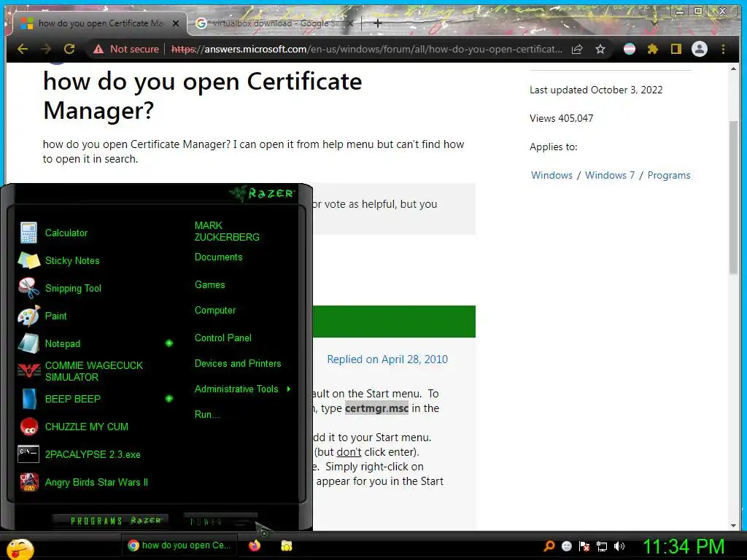Click the network tray icon
This screenshot has width=747, height=560.
602,546
